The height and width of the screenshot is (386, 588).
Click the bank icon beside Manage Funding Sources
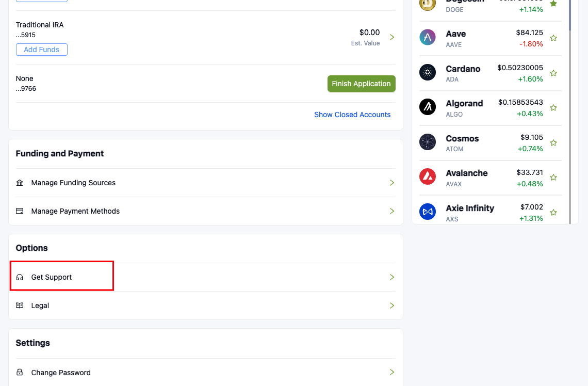pyautogui.click(x=20, y=183)
